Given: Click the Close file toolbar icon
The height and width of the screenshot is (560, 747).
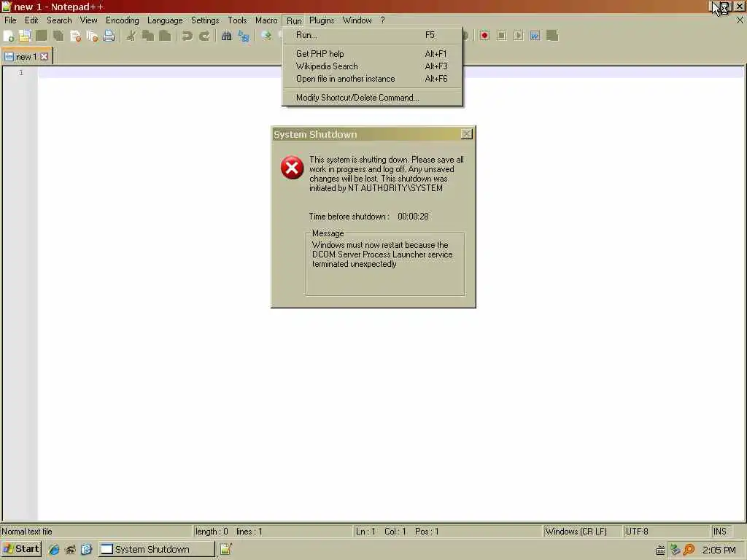Looking at the screenshot, I should point(75,36).
